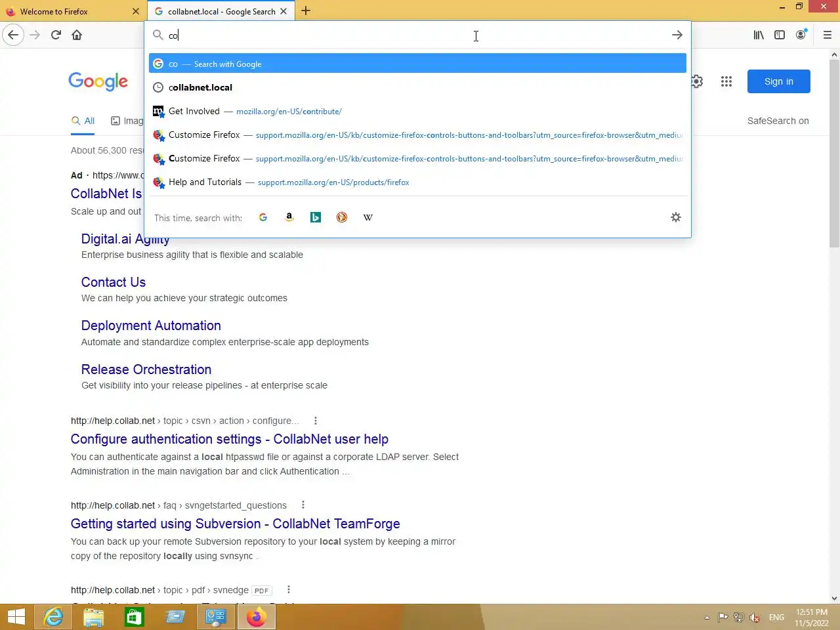Viewport: 840px width, 630px height.
Task: Choose 'co — Search with Google' suggestion
Action: [x=417, y=64]
